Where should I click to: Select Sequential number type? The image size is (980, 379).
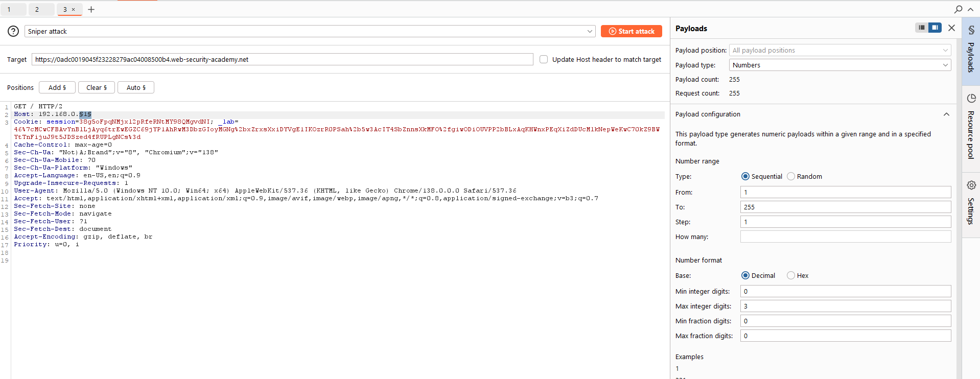pyautogui.click(x=745, y=176)
